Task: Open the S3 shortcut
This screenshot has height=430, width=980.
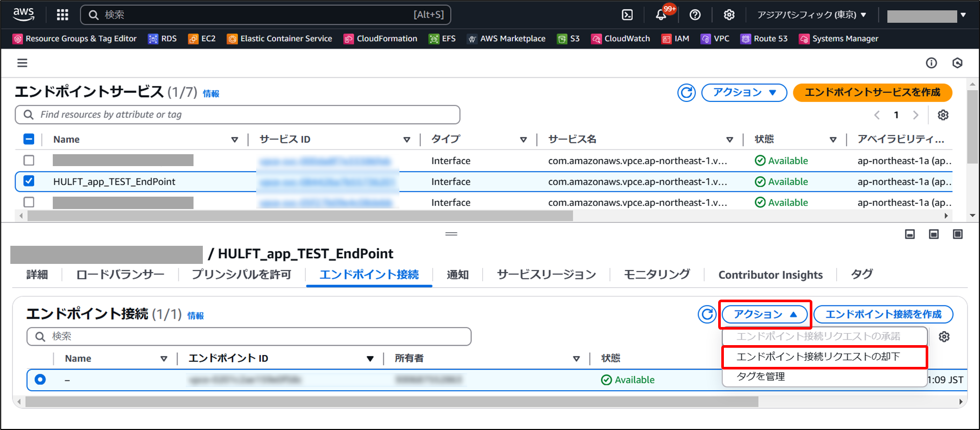Action: [x=568, y=39]
